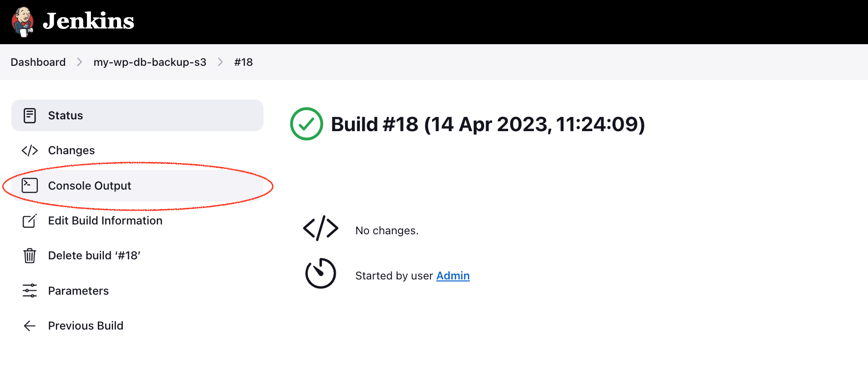868x389 pixels.
Task: Click the Parameters sliders icon
Action: (x=29, y=291)
